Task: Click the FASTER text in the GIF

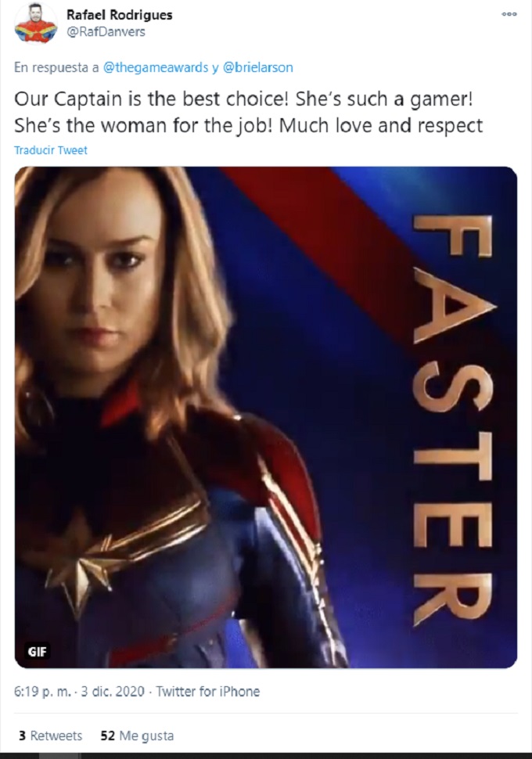Action: pos(454,421)
